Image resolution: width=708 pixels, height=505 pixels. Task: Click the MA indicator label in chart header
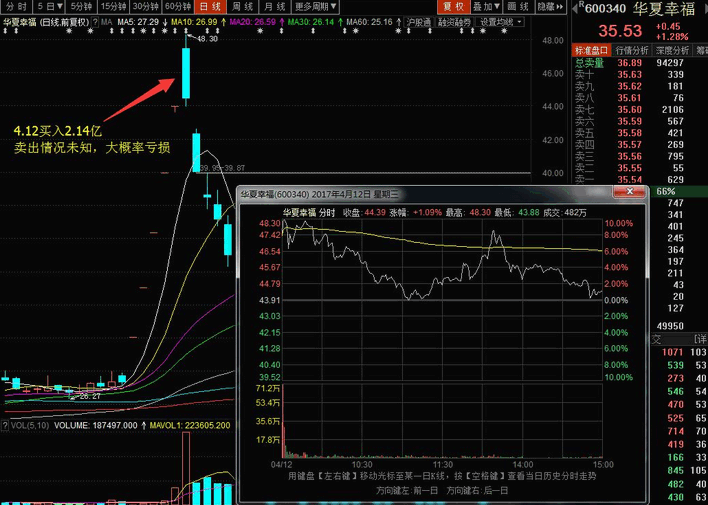[x=107, y=22]
